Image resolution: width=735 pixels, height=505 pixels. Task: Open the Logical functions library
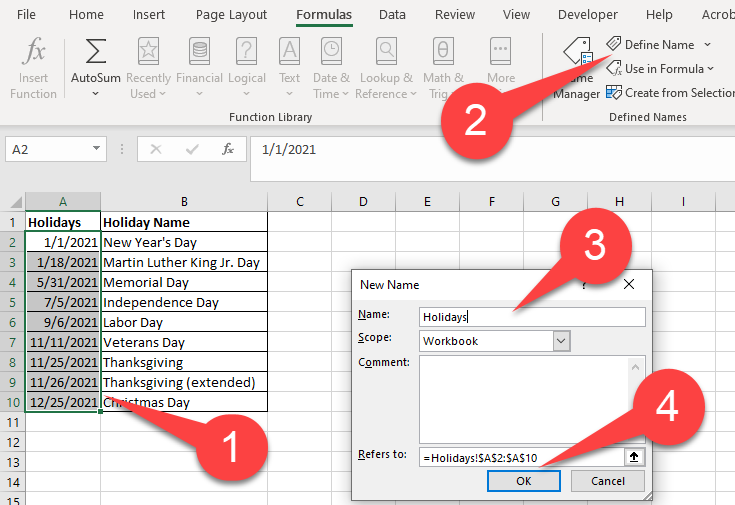tap(247, 68)
